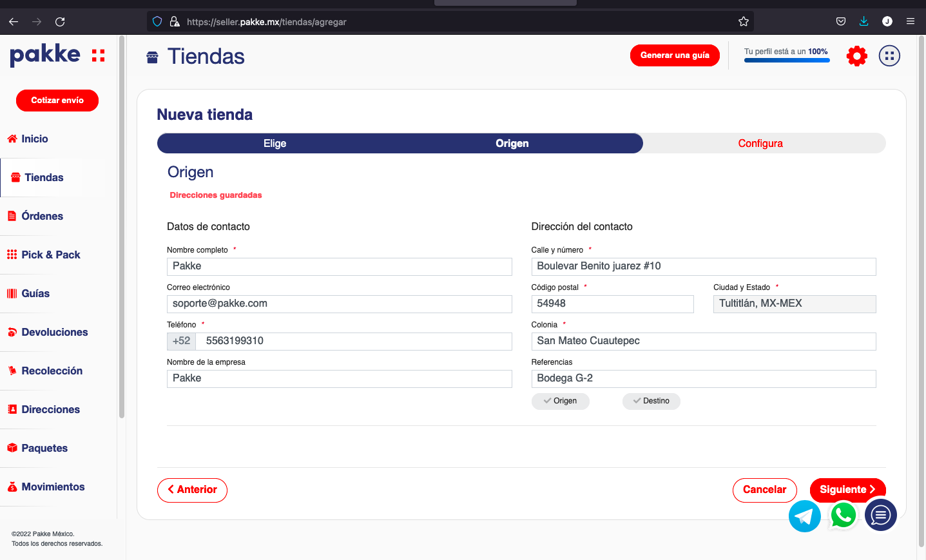The height and width of the screenshot is (560, 926).
Task: Click the Pick & Pack grid icon
Action: click(x=12, y=255)
